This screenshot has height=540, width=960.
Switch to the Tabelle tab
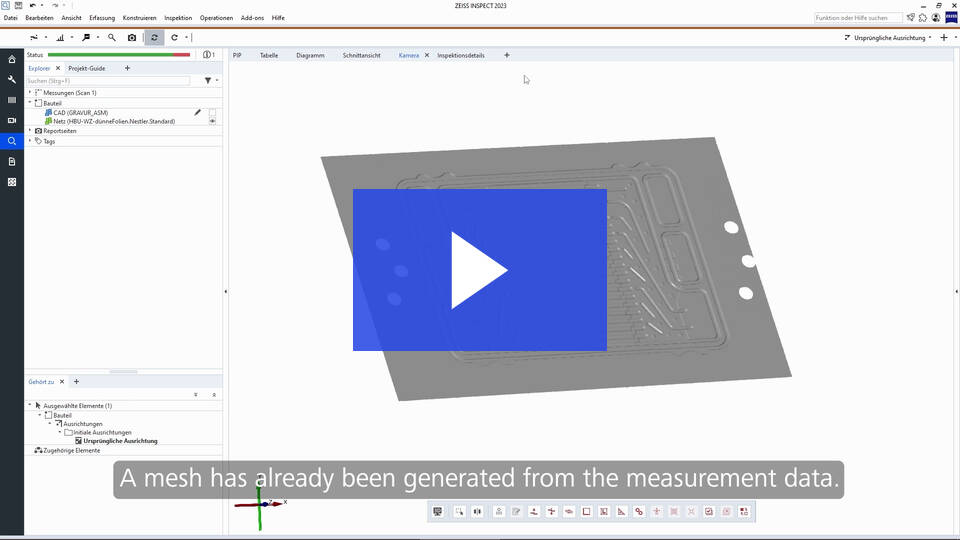(x=269, y=55)
